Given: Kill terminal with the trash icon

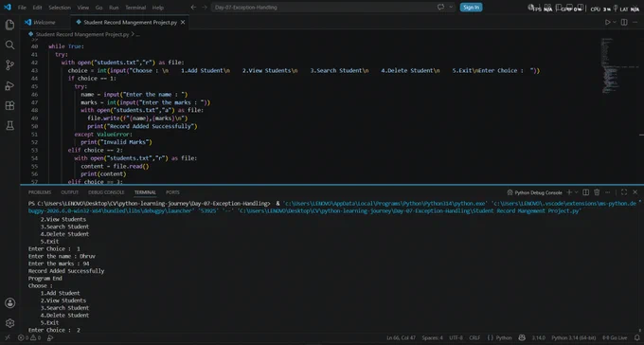Looking at the screenshot, I should (597, 192).
